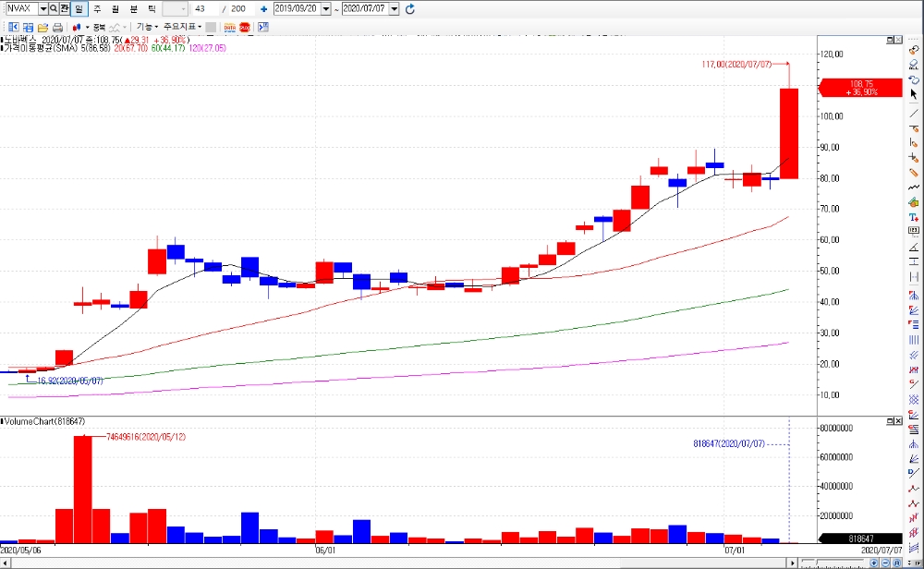Image resolution: width=924 pixels, height=569 pixels.
Task: Toggle minute (분) period button
Action: pos(134,9)
